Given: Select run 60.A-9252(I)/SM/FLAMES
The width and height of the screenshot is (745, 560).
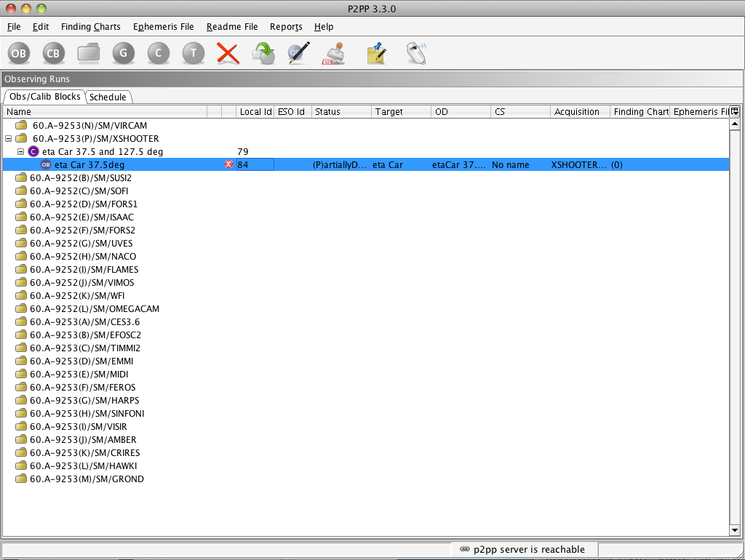Looking at the screenshot, I should [84, 269].
